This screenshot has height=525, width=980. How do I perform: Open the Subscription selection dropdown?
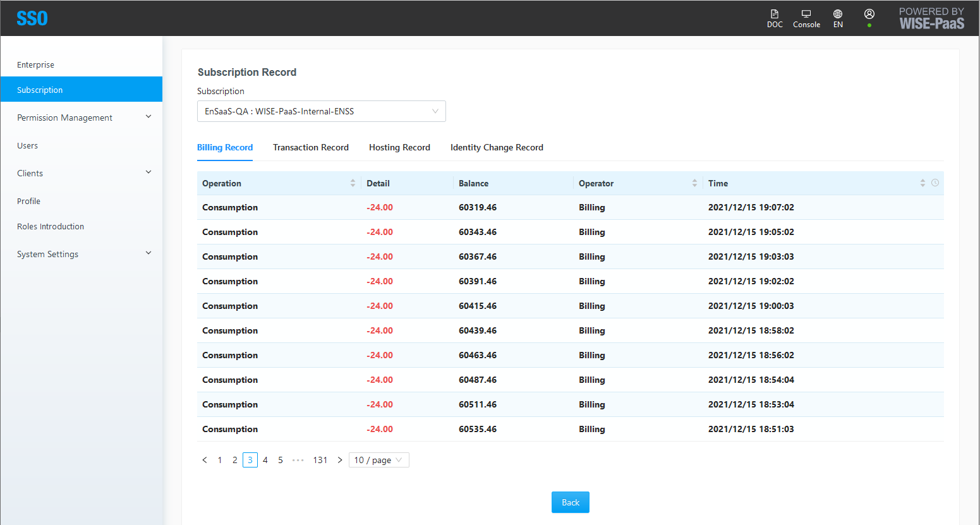(x=322, y=111)
